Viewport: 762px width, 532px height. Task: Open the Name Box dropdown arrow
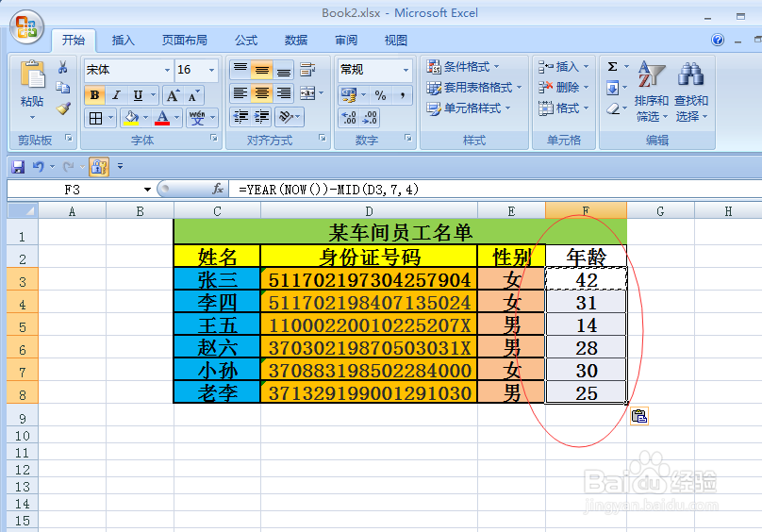pyautogui.click(x=147, y=190)
